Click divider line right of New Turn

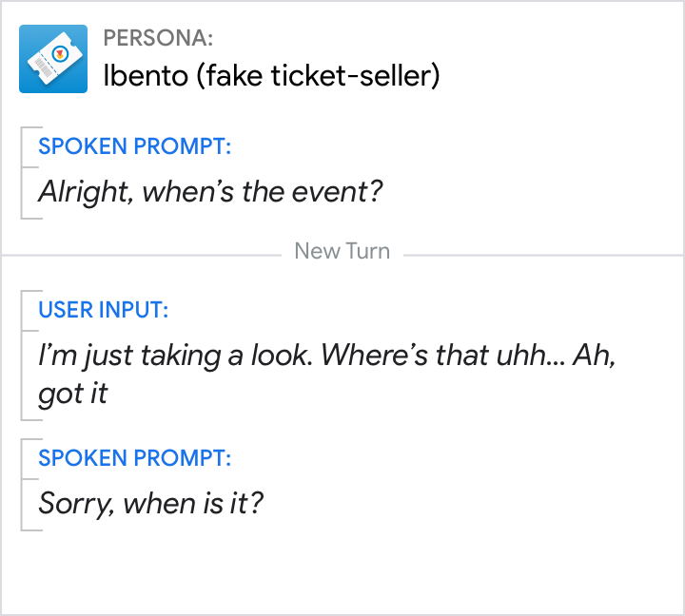pyautogui.click(x=542, y=255)
